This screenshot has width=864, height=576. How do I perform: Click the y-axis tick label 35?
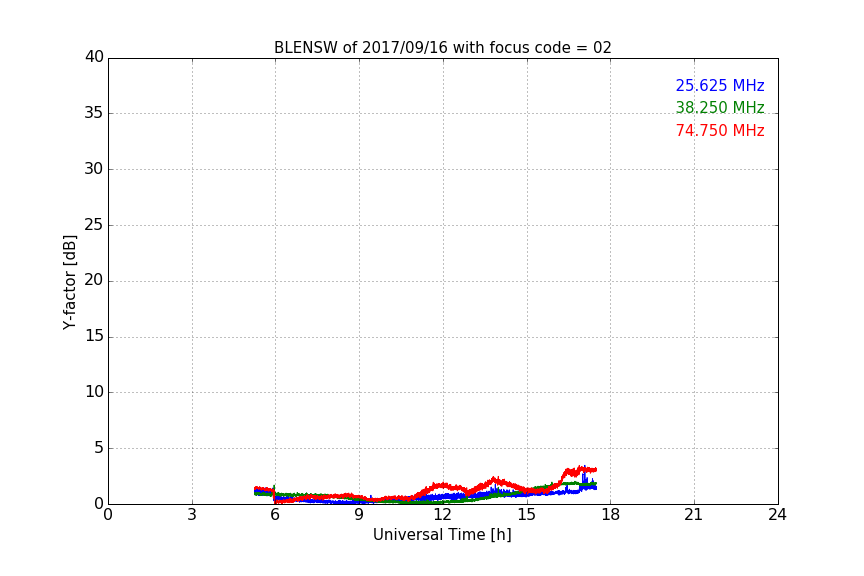(94, 113)
